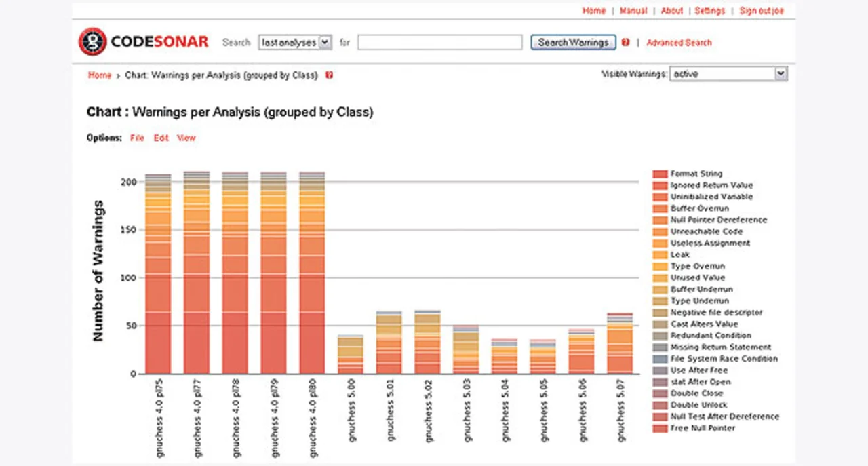Click the gnuchess 5.00 bar

[351, 355]
